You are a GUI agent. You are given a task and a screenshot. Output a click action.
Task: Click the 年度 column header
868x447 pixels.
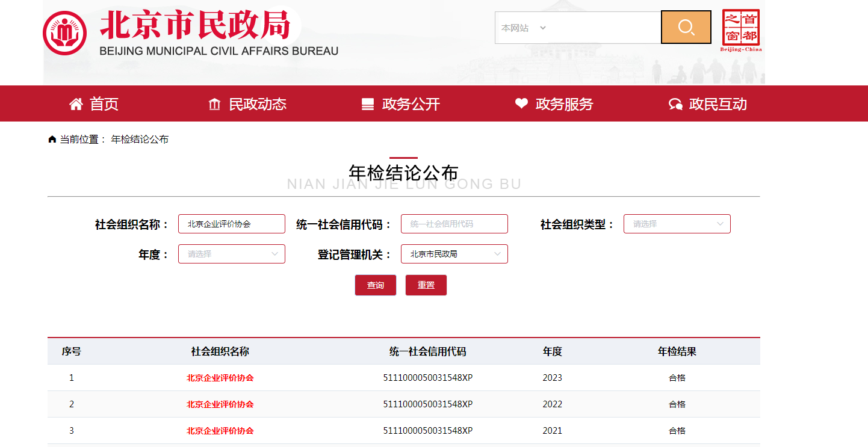tap(553, 351)
